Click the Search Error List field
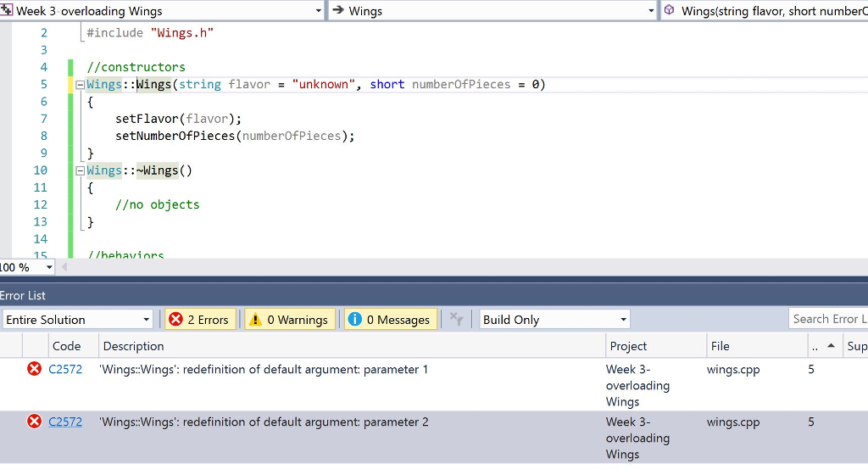This screenshot has height=469, width=868. click(x=829, y=319)
